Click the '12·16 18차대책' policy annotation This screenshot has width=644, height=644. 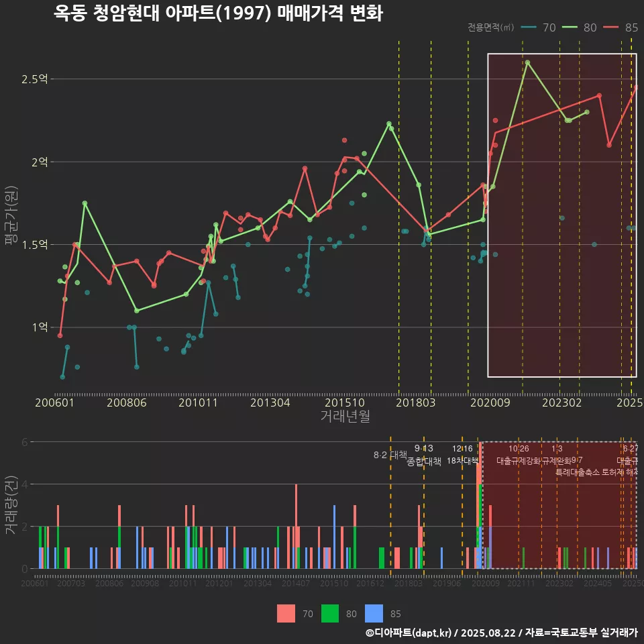(x=462, y=455)
